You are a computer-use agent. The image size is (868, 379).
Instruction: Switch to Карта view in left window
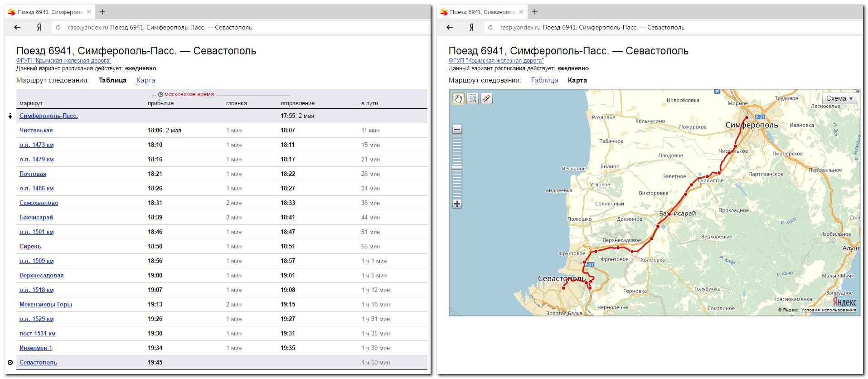coord(145,80)
